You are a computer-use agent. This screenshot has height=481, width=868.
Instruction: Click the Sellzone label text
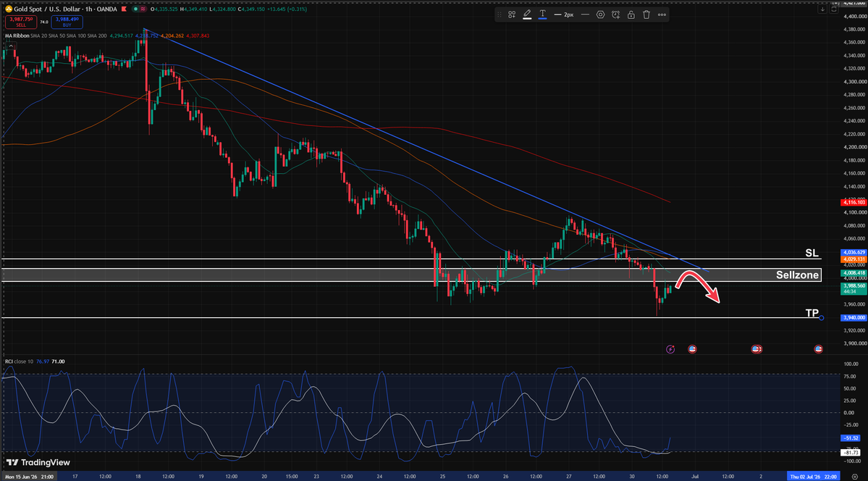point(798,275)
